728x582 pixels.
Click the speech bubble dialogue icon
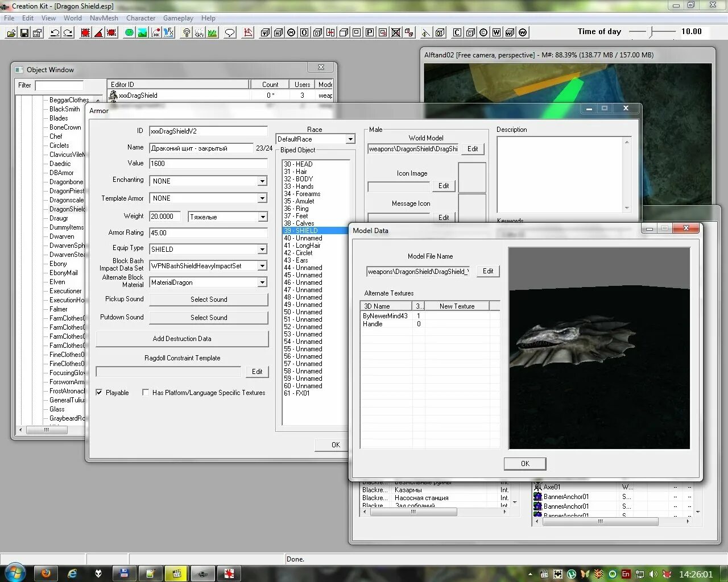[230, 33]
